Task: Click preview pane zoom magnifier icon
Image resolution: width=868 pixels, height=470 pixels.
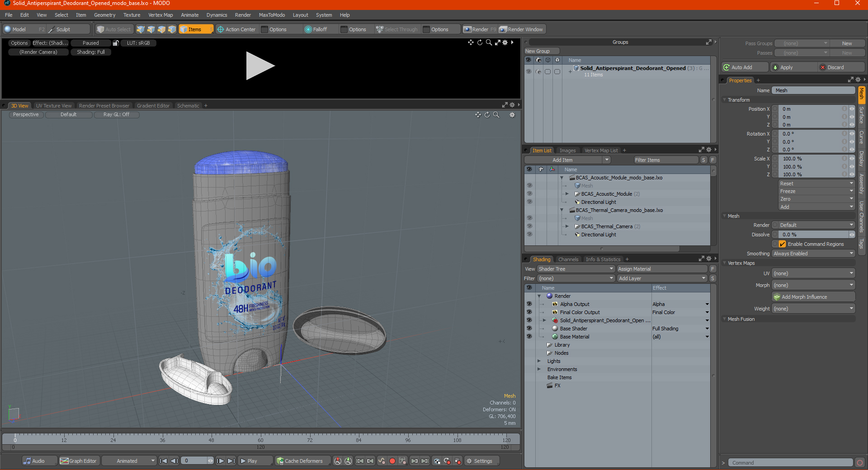Action: [x=489, y=42]
